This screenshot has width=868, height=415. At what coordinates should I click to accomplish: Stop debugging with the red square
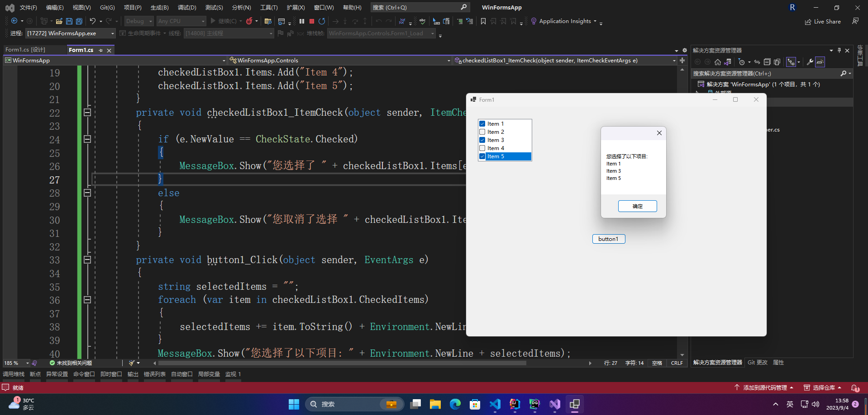(x=312, y=21)
